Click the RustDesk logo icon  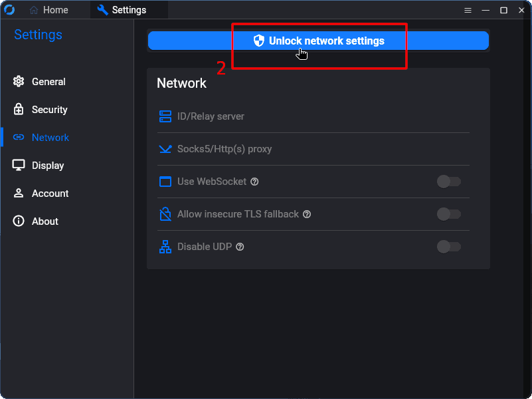[9, 10]
